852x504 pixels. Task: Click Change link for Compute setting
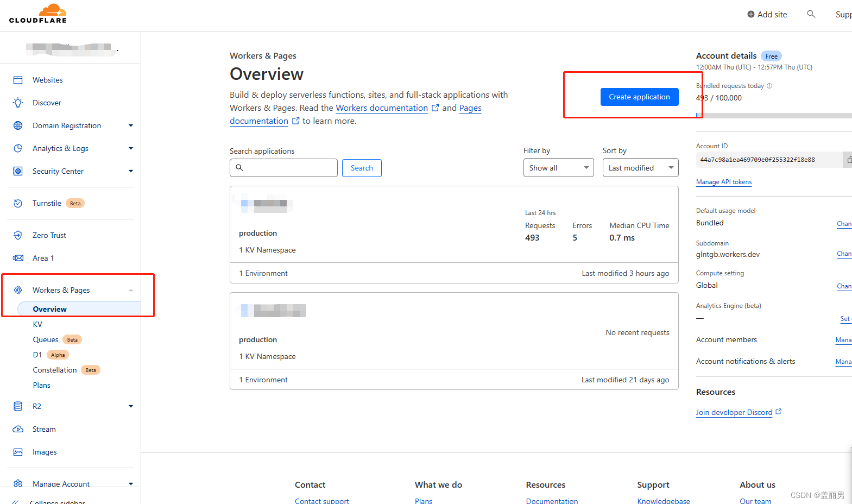844,286
